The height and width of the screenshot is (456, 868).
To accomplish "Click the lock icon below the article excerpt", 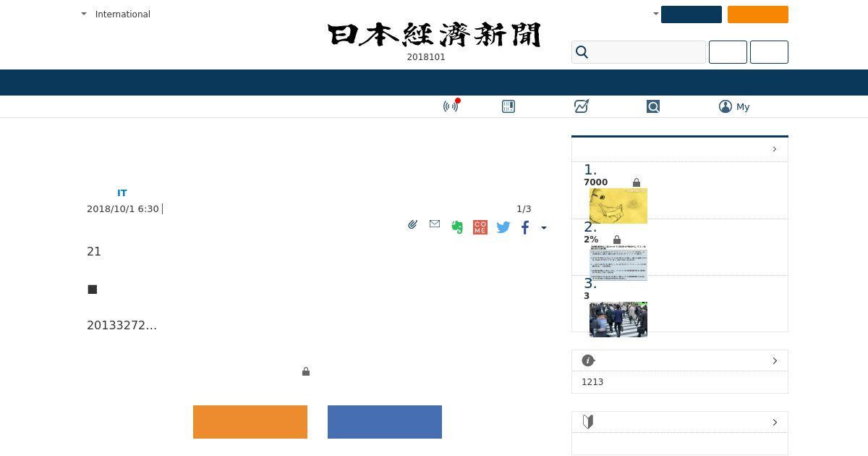I will [x=306, y=371].
